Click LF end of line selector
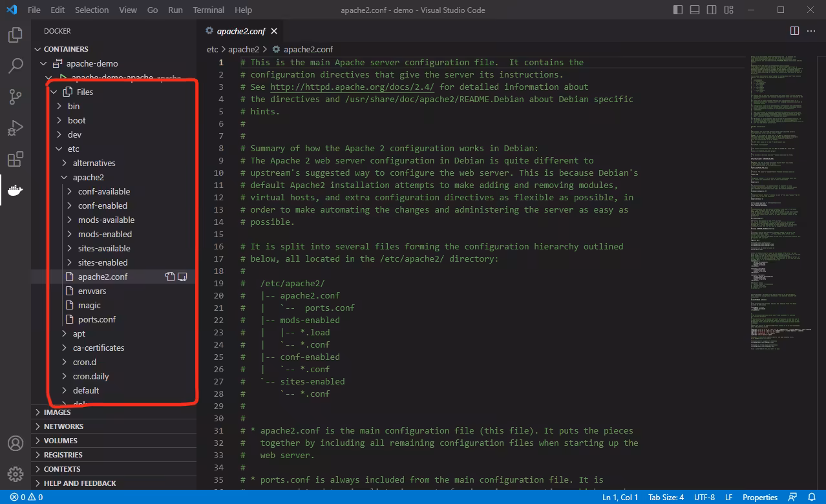The width and height of the screenshot is (826, 504). coord(728,498)
